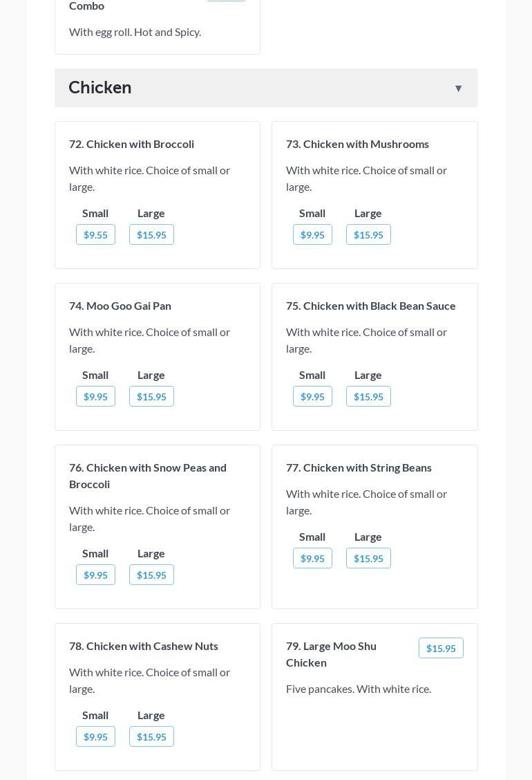The image size is (532, 780).
Task: Pick large Chicken with Black Bean Sauce
Action: (368, 396)
